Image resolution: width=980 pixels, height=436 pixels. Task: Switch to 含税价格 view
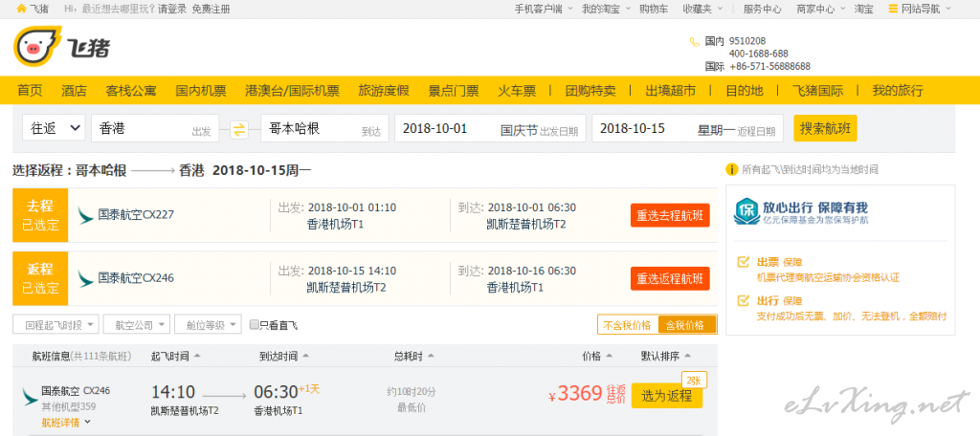(x=686, y=325)
